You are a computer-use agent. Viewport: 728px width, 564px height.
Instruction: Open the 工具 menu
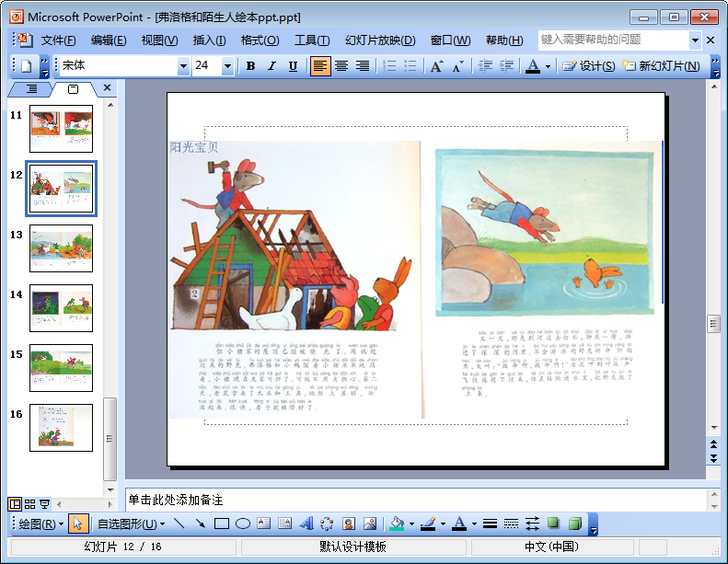(312, 40)
